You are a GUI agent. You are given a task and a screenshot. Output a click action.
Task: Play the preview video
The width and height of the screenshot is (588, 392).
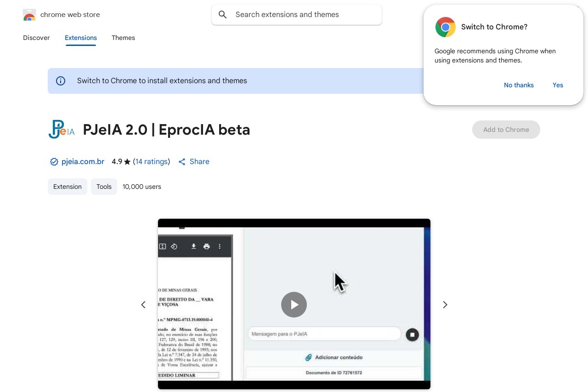[x=294, y=305]
